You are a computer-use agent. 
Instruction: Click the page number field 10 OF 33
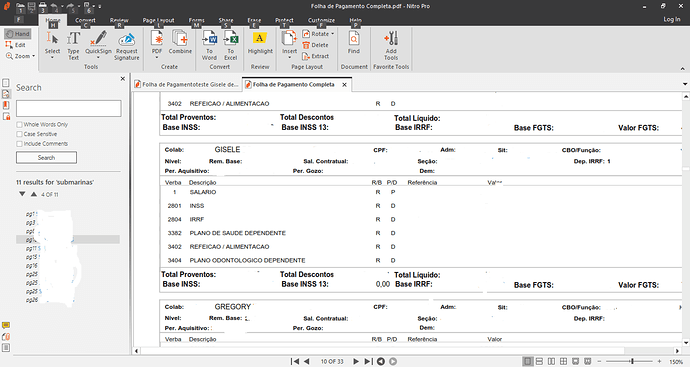coord(332,361)
